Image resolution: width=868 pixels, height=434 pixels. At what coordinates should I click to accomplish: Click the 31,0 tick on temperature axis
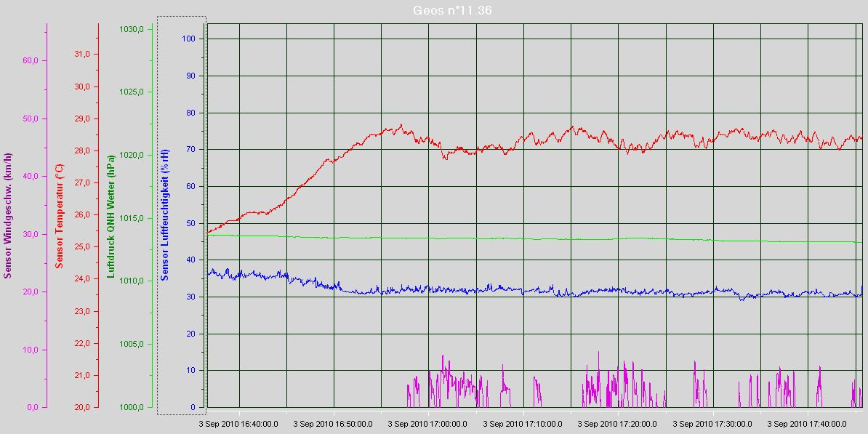pyautogui.click(x=82, y=55)
